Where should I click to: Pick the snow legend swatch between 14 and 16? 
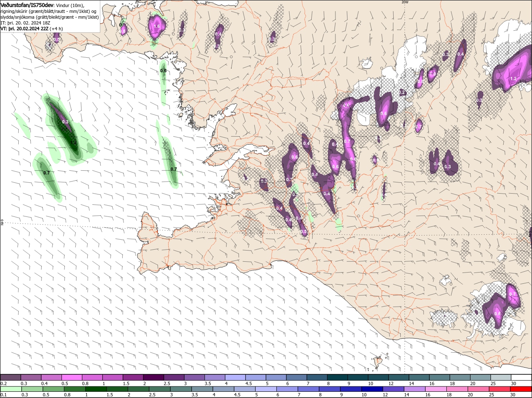click(x=419, y=378)
